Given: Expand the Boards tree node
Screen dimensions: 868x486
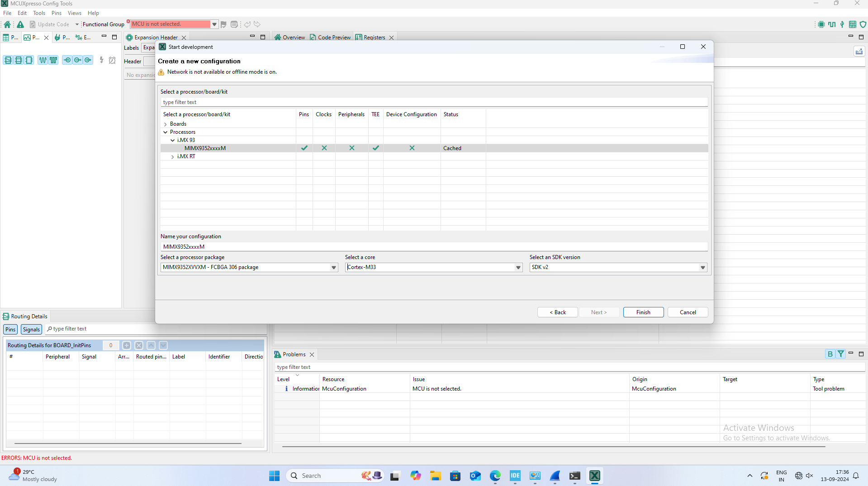Looking at the screenshot, I should click(x=166, y=124).
